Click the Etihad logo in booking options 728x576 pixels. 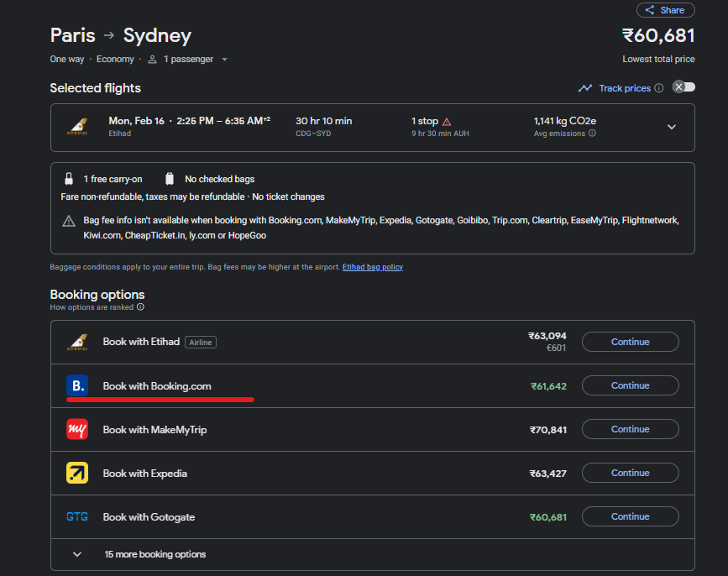77,342
